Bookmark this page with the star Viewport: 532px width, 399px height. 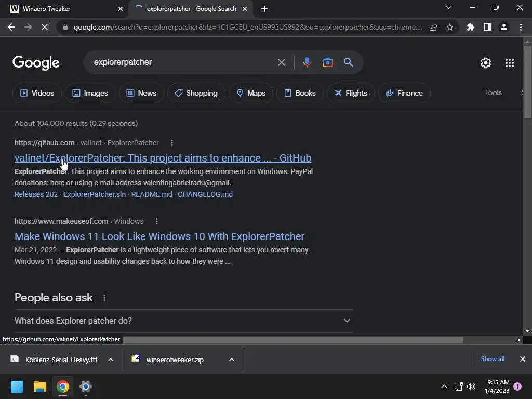point(450,27)
